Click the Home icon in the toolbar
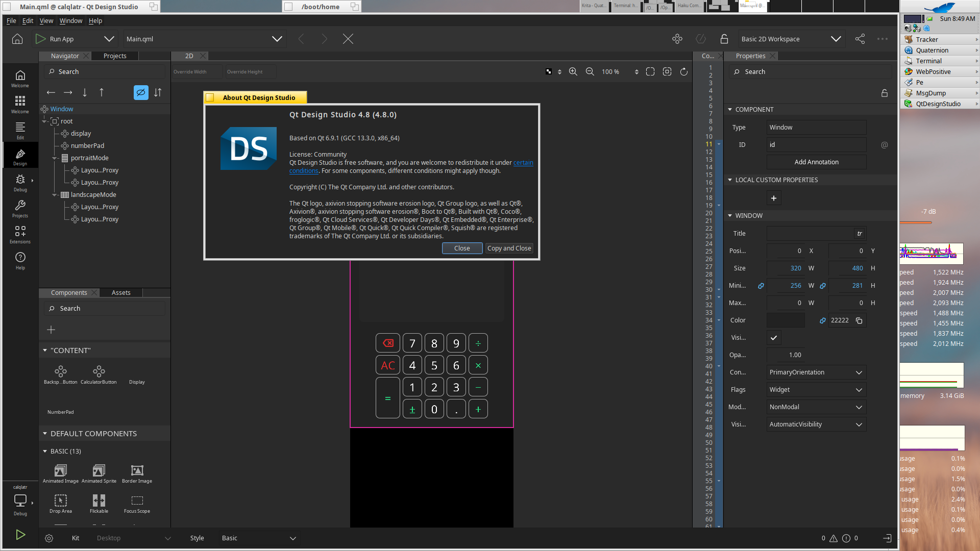980x551 pixels. (17, 39)
